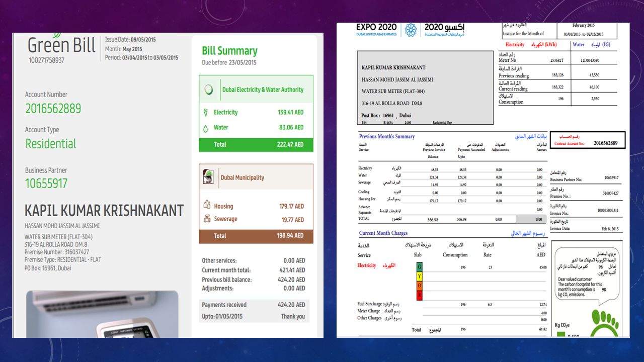Image resolution: width=644 pixels, height=362 pixels.
Task: Click Water amount 83.06 AED
Action: tap(292, 128)
